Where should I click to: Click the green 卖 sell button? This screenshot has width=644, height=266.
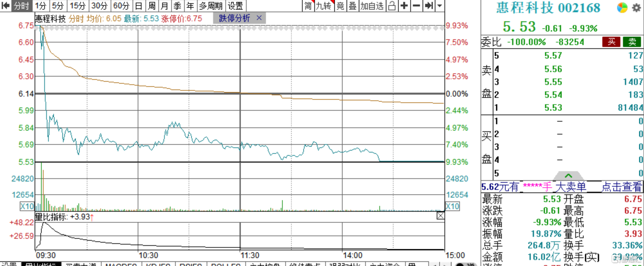pos(632,42)
